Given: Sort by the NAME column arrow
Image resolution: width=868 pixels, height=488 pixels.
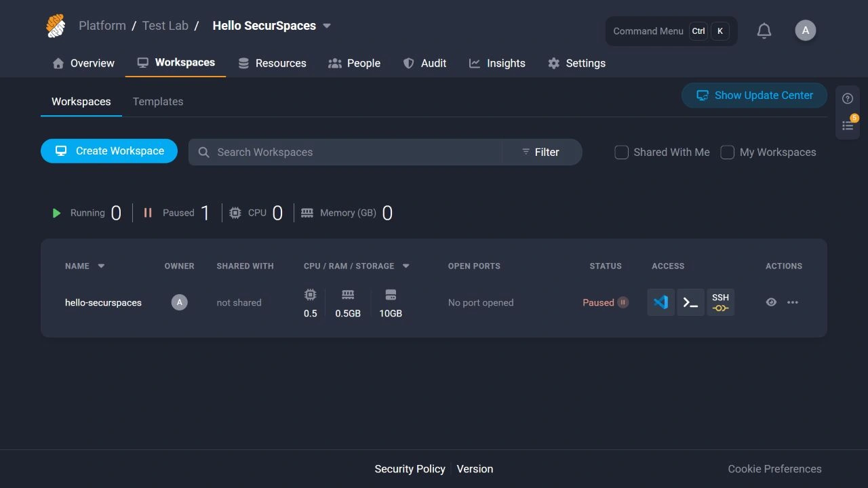Looking at the screenshot, I should 101,266.
